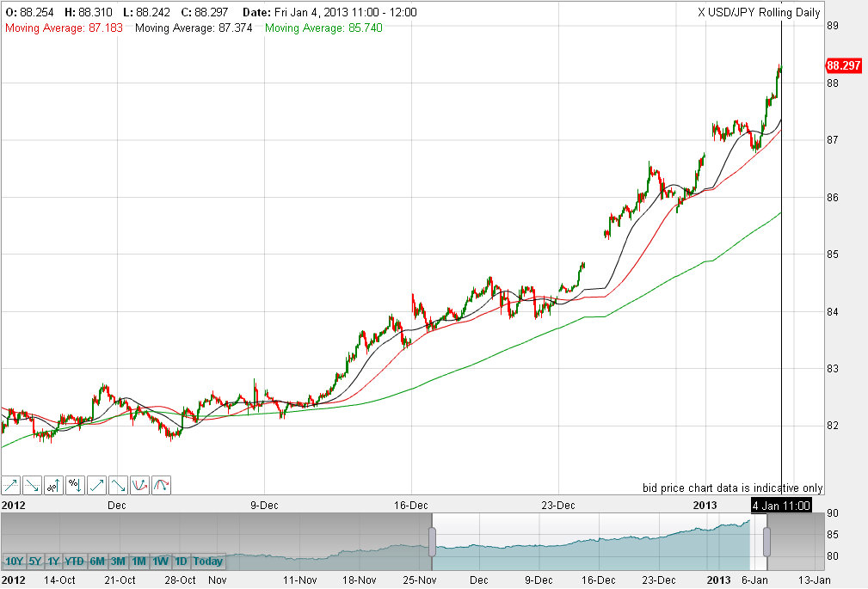
Task: Select the upward curve crossover icon
Action: tap(139, 486)
